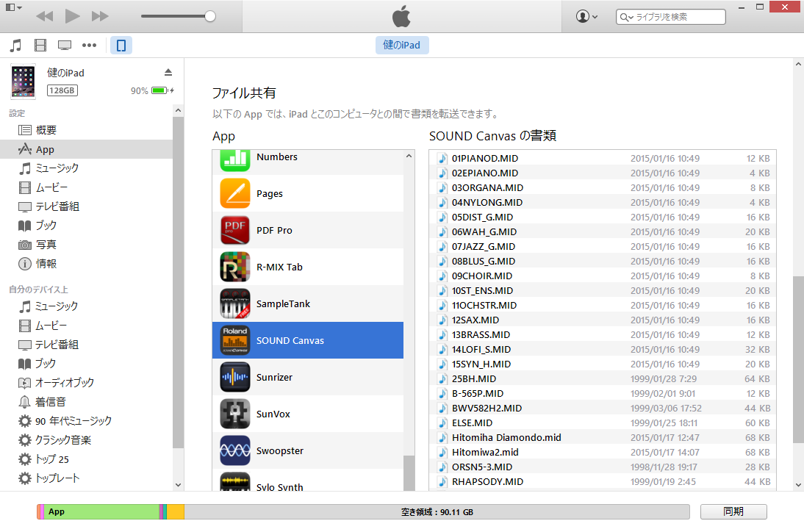Select file 01PIANOD.MID
Image resolution: width=804 pixels, height=532 pixels.
tap(603, 159)
